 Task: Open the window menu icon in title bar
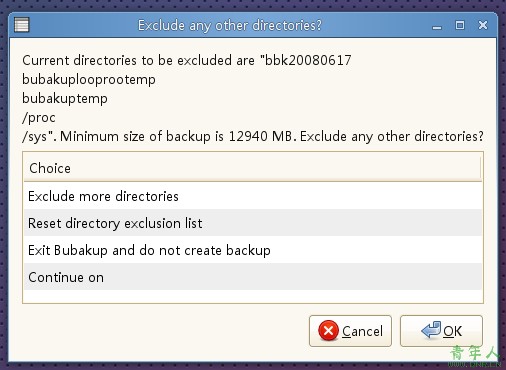[x=22, y=25]
